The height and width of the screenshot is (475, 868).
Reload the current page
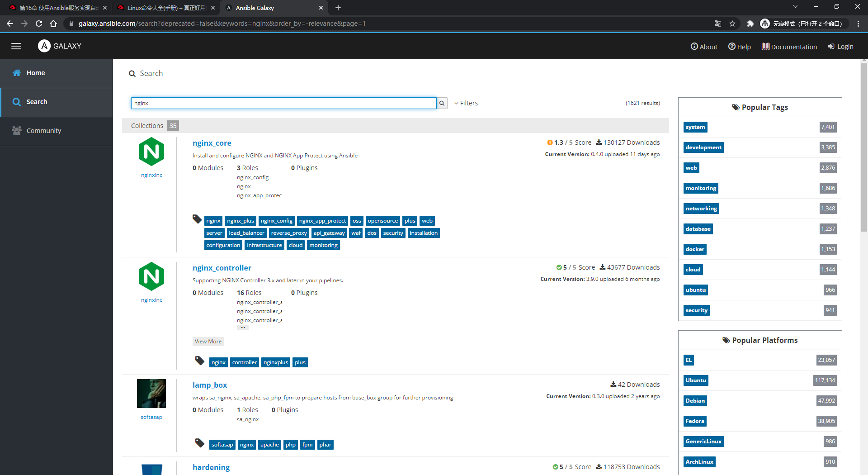coord(39,24)
